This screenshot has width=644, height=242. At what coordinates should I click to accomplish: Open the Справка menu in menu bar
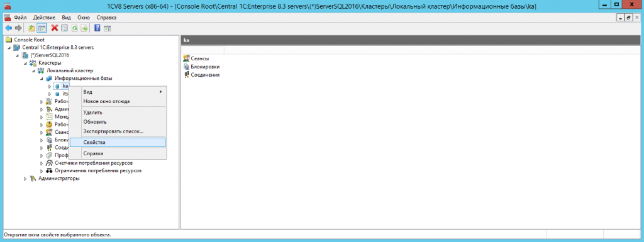(x=106, y=18)
